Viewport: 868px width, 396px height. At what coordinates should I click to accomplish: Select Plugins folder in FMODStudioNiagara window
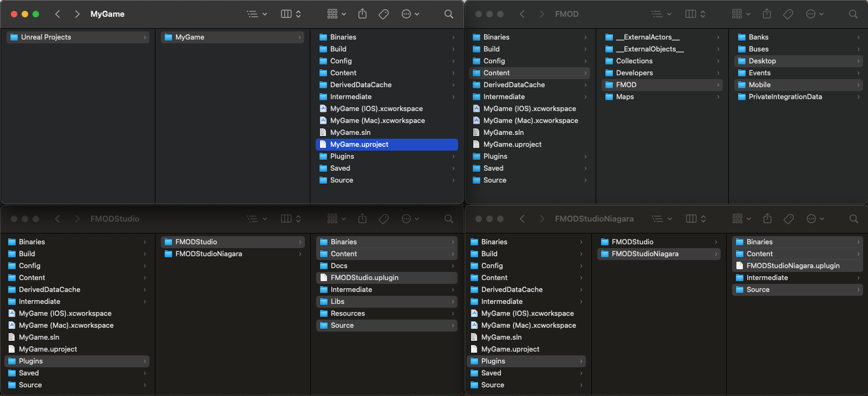pos(526,361)
